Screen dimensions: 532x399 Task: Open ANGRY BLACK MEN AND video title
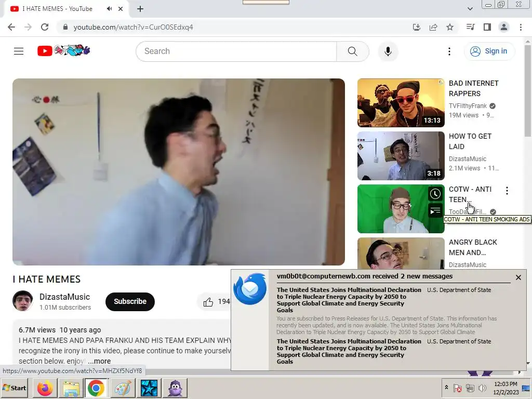click(x=473, y=247)
